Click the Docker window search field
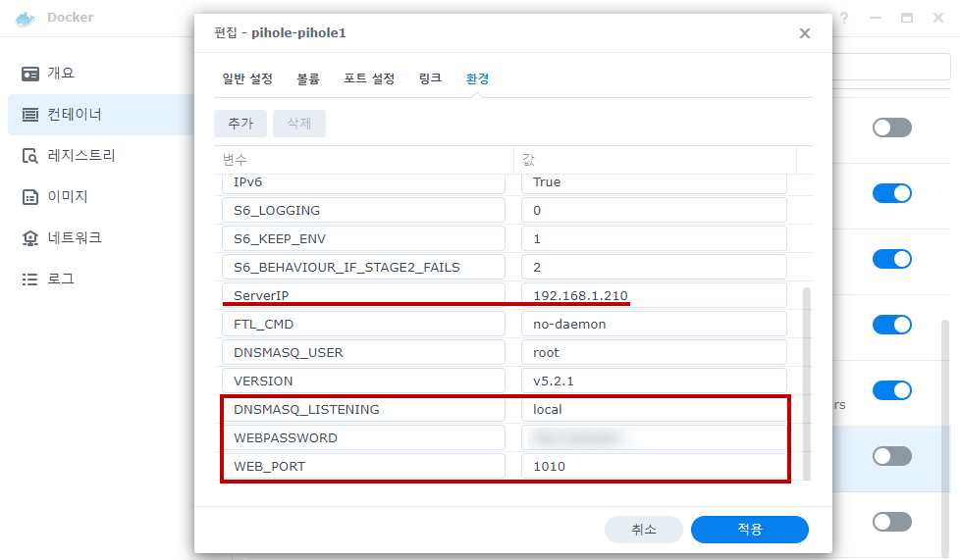The width and height of the screenshot is (960, 560). click(891, 67)
